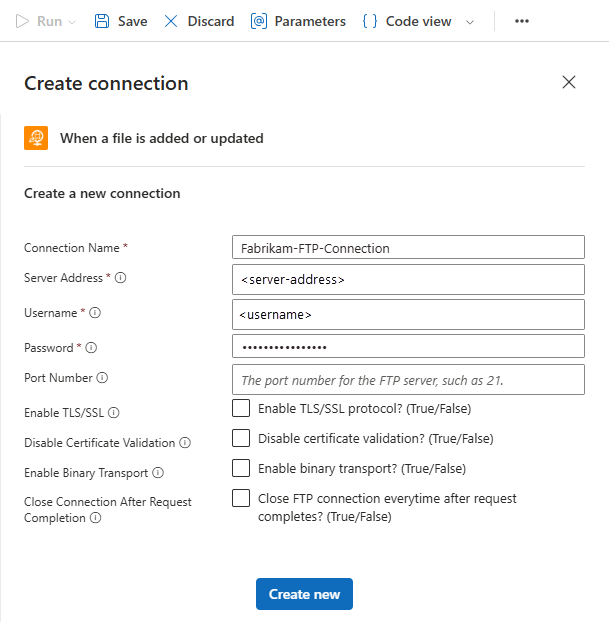609x622 pixels.
Task: Show info for Disable Certificate Validation
Action: [x=185, y=442]
